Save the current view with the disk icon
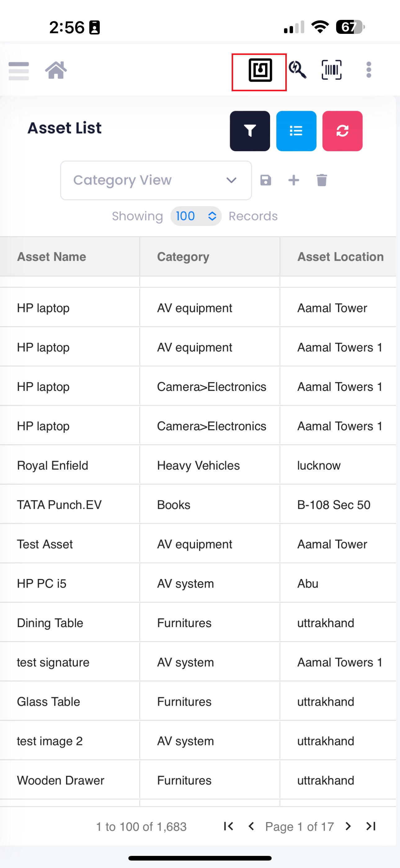The width and height of the screenshot is (400, 868). point(266,180)
